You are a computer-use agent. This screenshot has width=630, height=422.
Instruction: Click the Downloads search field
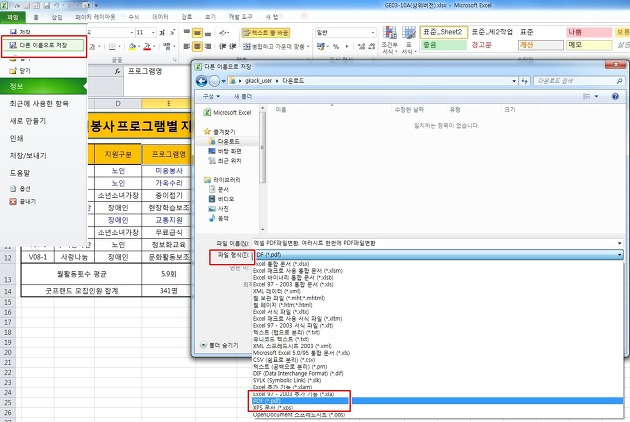tap(579, 81)
